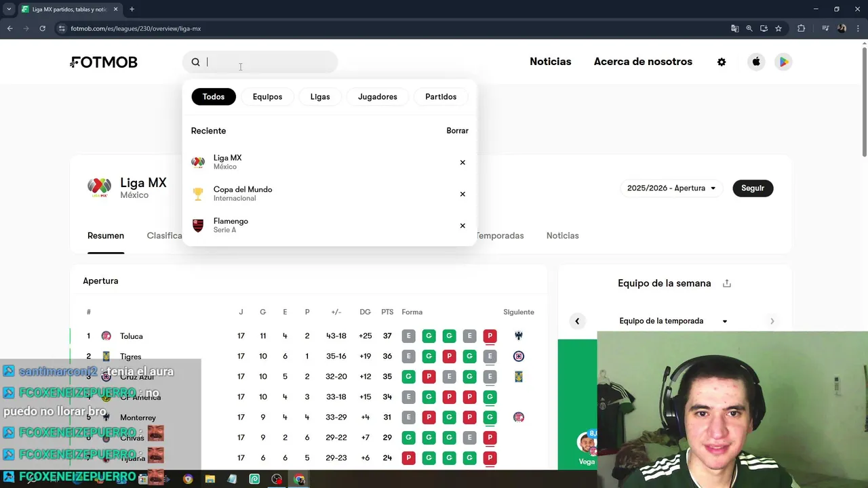Sort standings by DG column

[365, 312]
